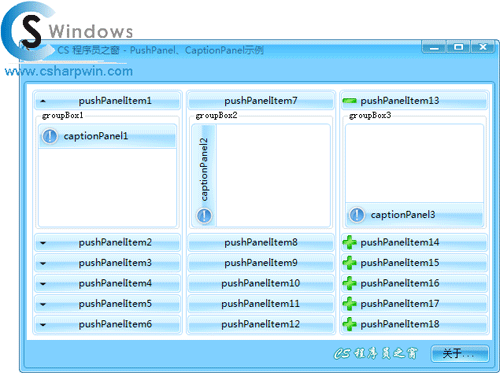
Task: Click the info icon in vertical captionPanel2
Action: tap(204, 215)
